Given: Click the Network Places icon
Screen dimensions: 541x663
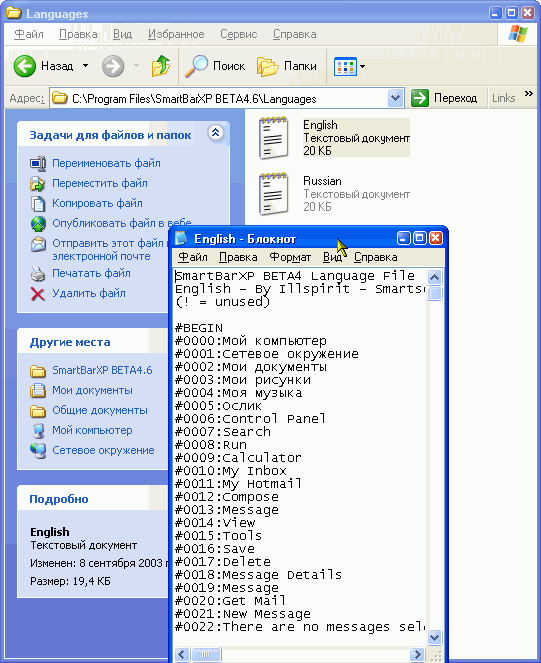Looking at the screenshot, I should coord(38,451).
